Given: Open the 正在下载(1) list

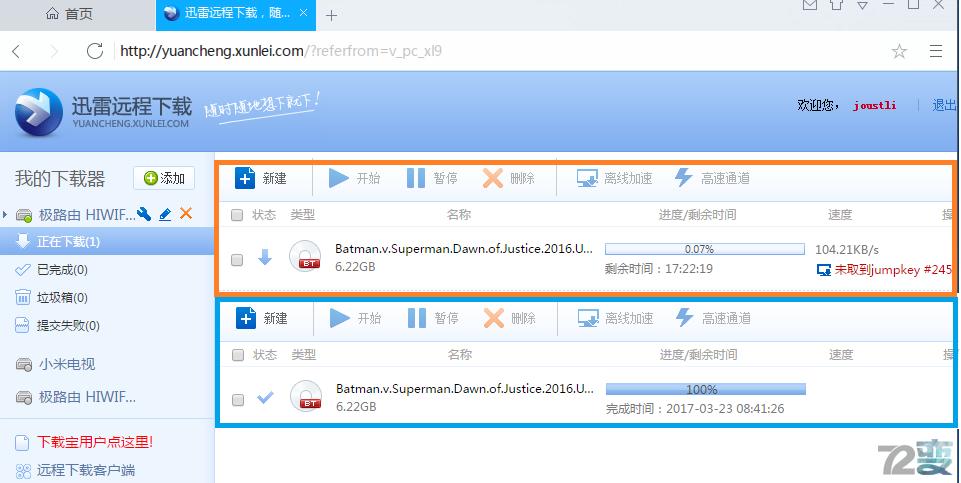Looking at the screenshot, I should tap(107, 242).
